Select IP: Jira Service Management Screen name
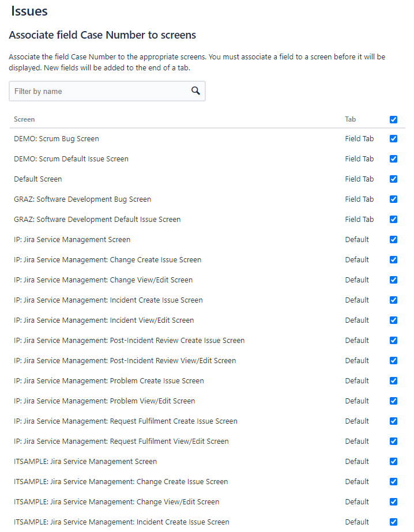414x532 pixels. click(72, 240)
